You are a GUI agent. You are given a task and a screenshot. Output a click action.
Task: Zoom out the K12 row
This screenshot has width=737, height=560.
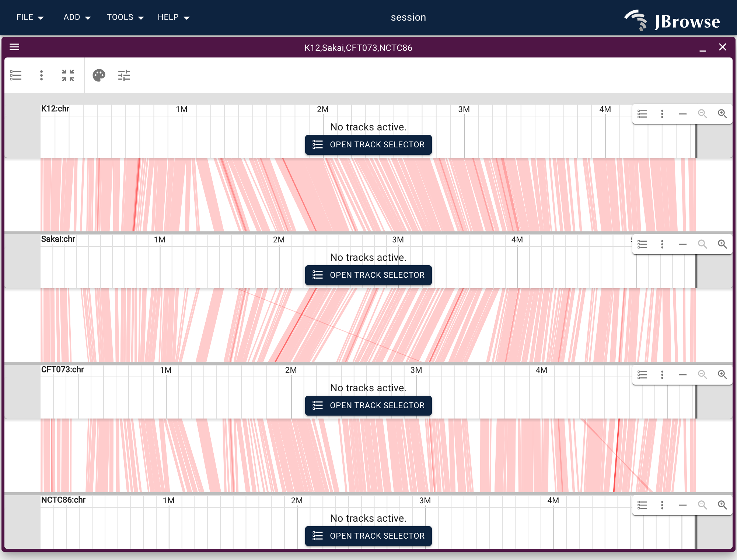tap(702, 114)
